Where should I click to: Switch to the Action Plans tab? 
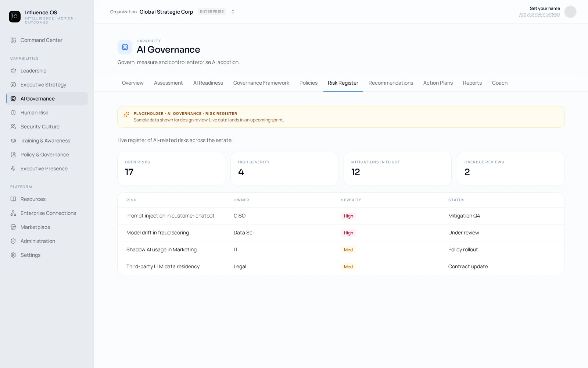438,83
